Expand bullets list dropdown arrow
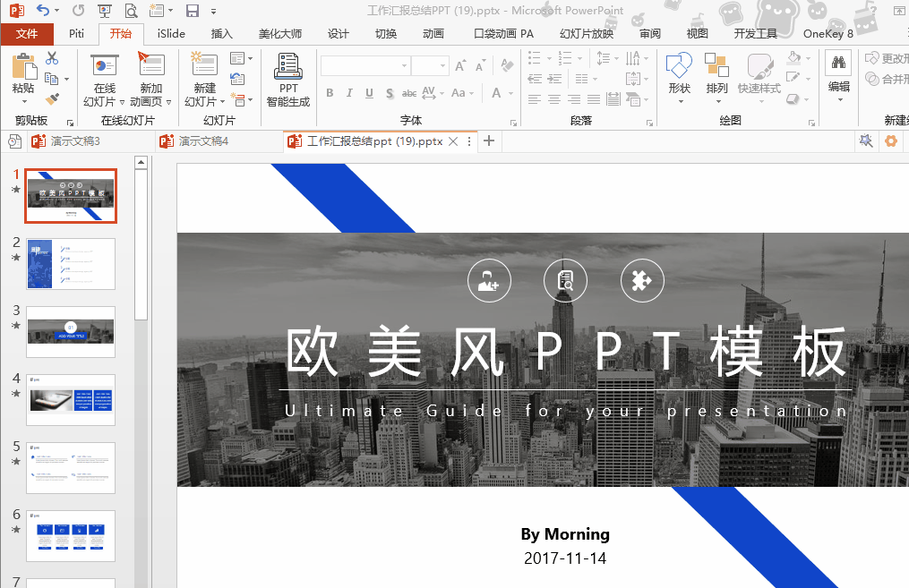 tap(549, 58)
